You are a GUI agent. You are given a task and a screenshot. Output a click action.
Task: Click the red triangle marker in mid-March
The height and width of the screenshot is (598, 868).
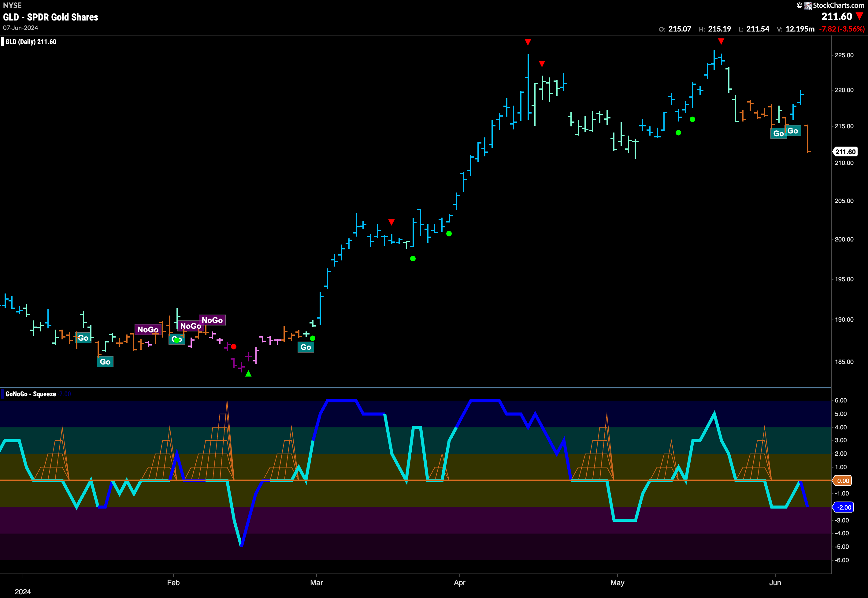tap(391, 222)
